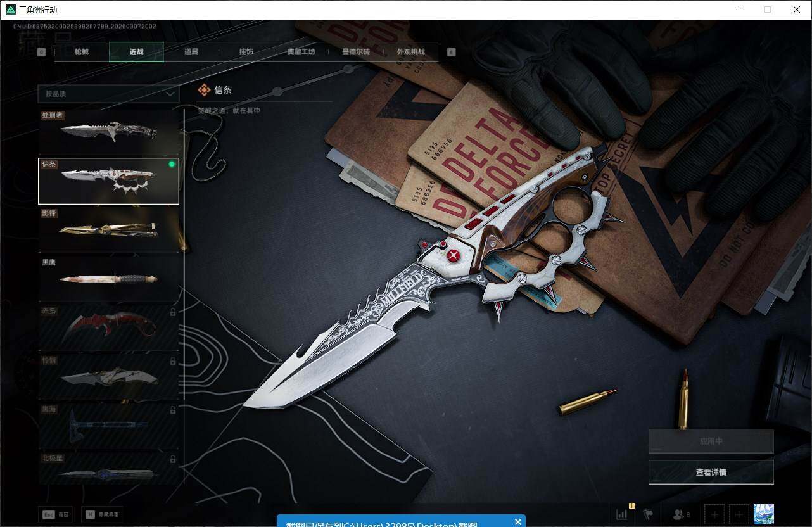Choose the 影锋 golden blade skin
Viewport: 812px width, 527px height.
(x=108, y=230)
